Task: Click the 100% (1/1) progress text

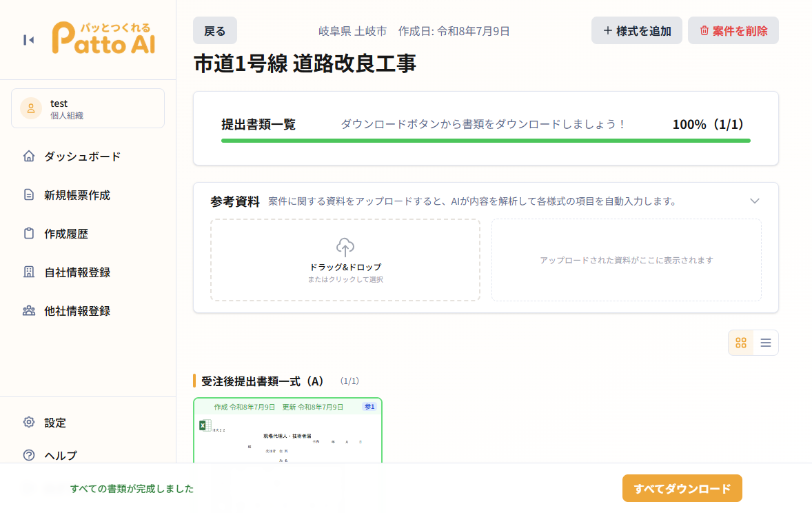Action: click(x=707, y=124)
